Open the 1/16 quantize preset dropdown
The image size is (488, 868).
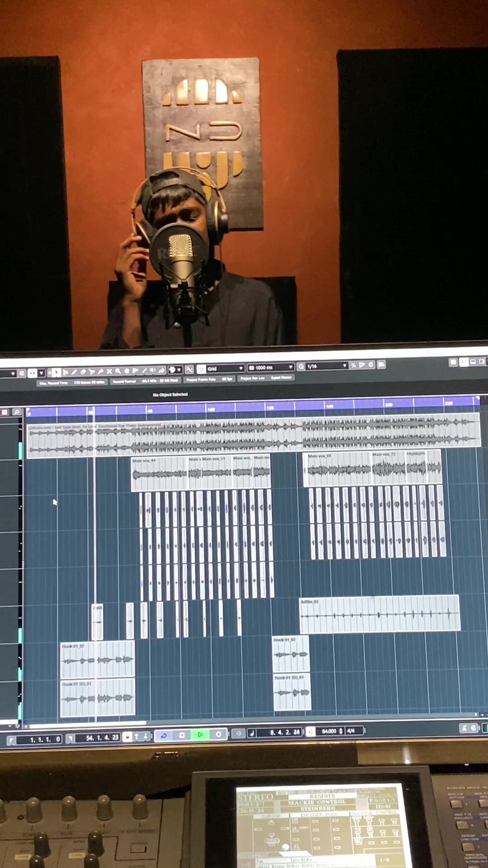tap(327, 366)
